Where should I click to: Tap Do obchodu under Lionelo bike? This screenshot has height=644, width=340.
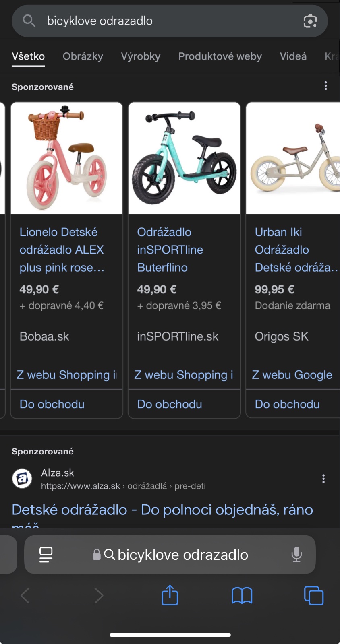pos(52,404)
